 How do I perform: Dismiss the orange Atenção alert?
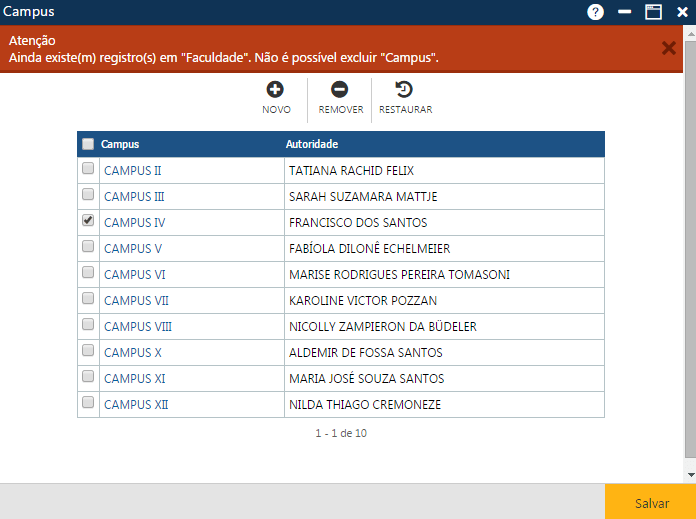[x=669, y=48]
